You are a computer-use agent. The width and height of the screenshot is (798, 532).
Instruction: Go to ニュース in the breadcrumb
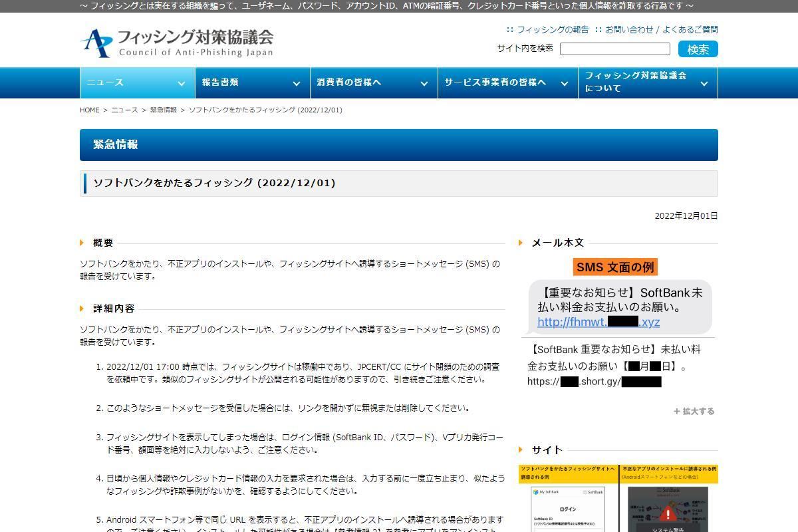(124, 110)
